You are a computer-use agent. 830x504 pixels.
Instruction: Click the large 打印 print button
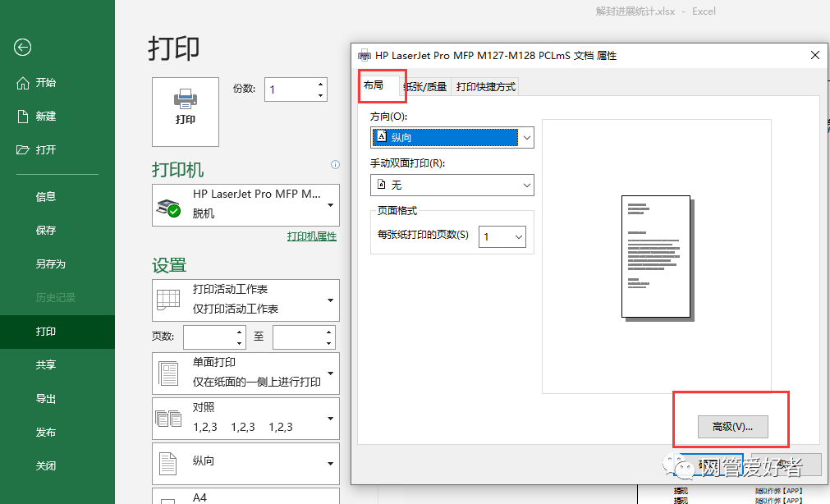point(186,112)
